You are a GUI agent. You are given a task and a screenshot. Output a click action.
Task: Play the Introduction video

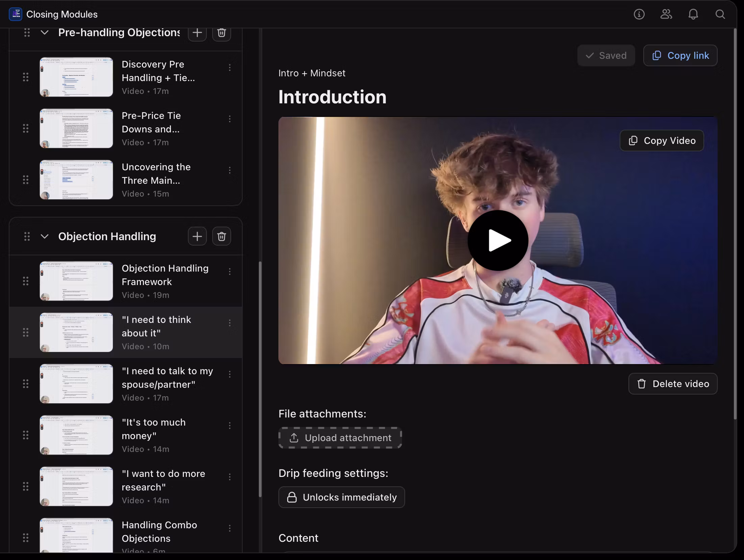(x=498, y=240)
